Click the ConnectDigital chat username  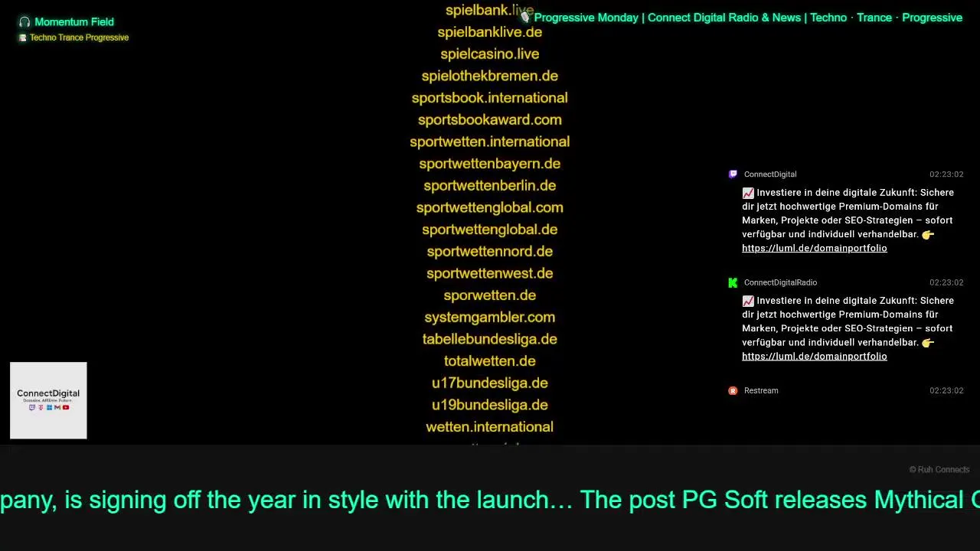coord(770,174)
